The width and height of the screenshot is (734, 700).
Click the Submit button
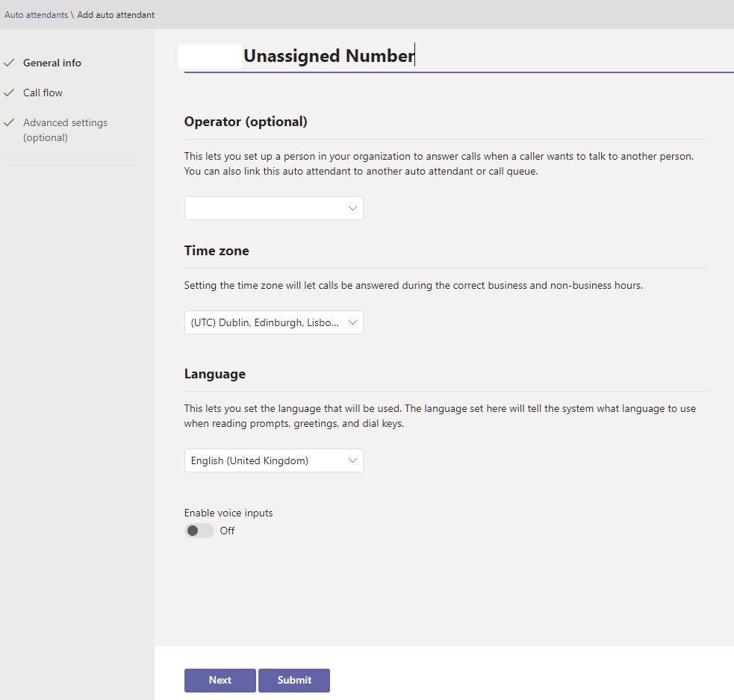[294, 681]
